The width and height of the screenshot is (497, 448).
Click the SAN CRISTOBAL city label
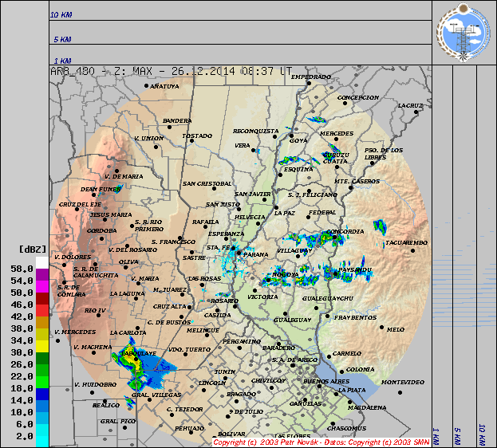point(207,184)
